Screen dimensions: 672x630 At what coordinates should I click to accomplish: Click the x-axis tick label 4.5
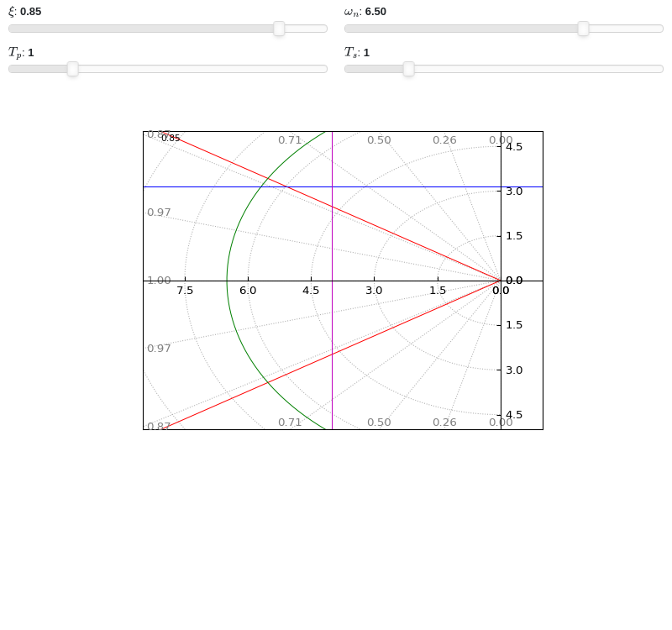coord(311,291)
